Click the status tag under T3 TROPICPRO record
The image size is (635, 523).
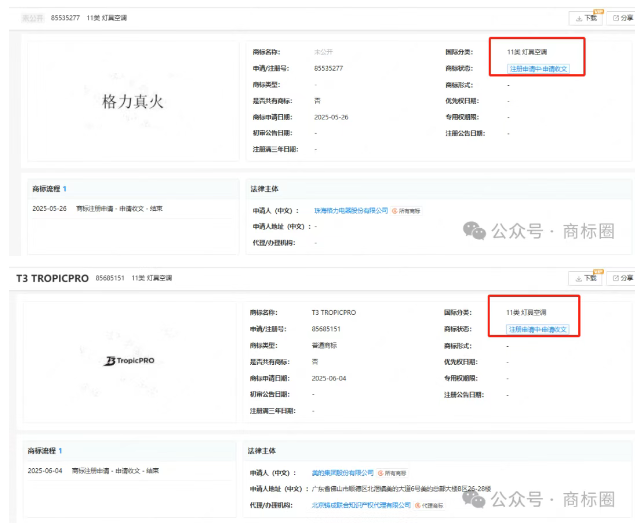(x=537, y=329)
